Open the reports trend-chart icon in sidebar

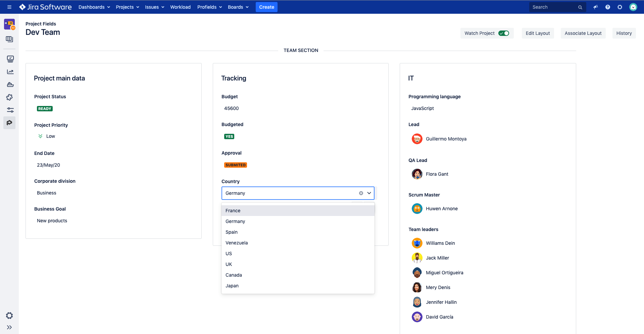(10, 71)
